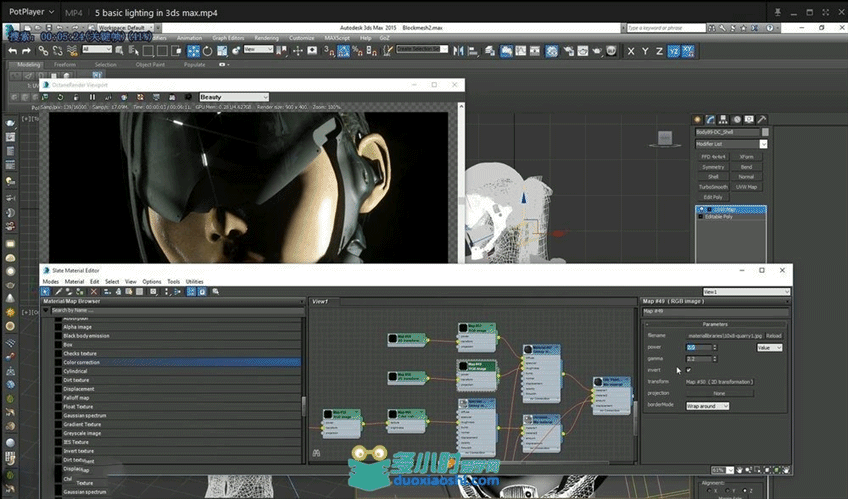Toggle the invert checkbox
This screenshot has height=499, width=848.
coord(688,370)
